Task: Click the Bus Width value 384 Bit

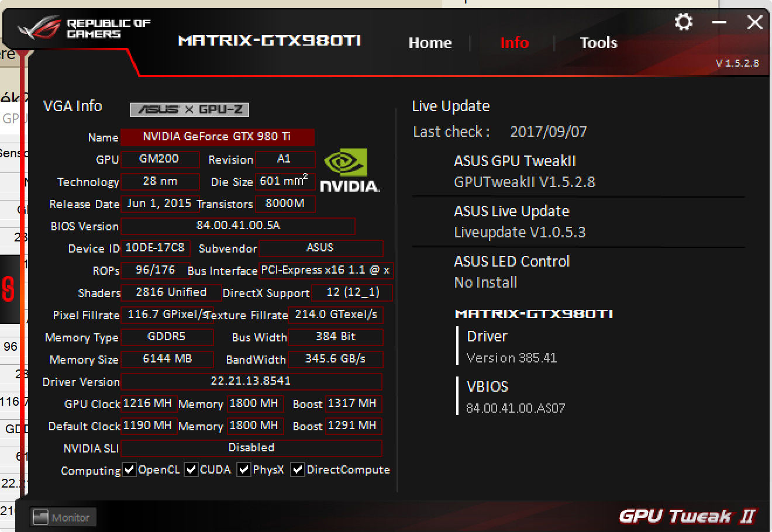Action: pos(336,337)
